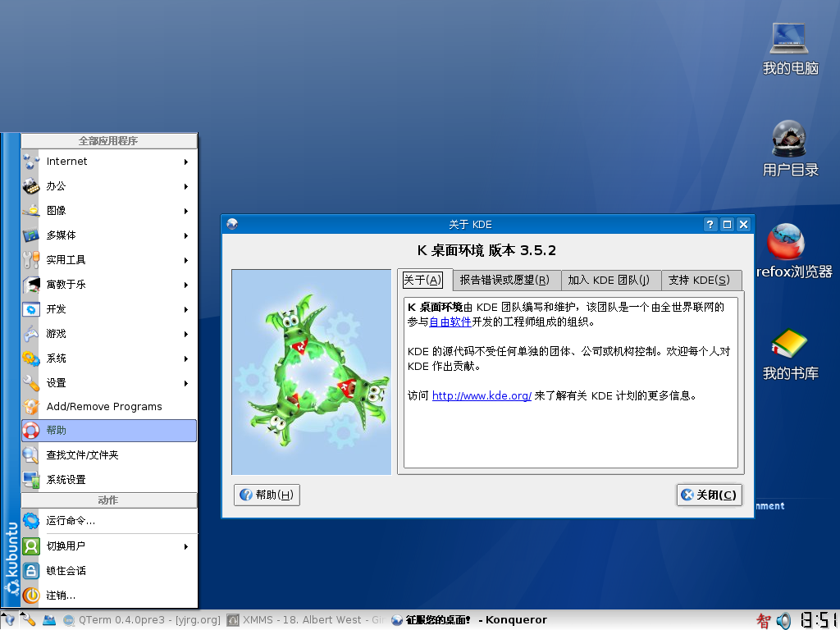The width and height of the screenshot is (840, 630).
Task: Click the 多媒体 icon
Action: click(31, 235)
